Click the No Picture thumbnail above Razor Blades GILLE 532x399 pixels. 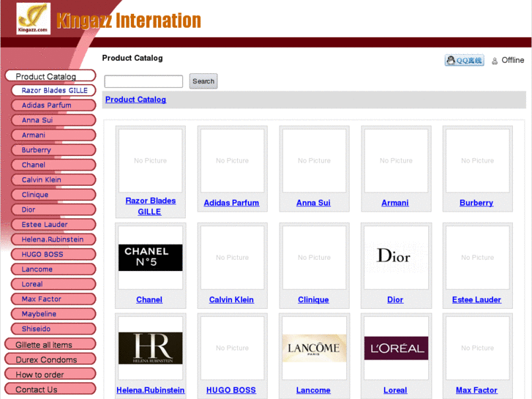click(150, 160)
